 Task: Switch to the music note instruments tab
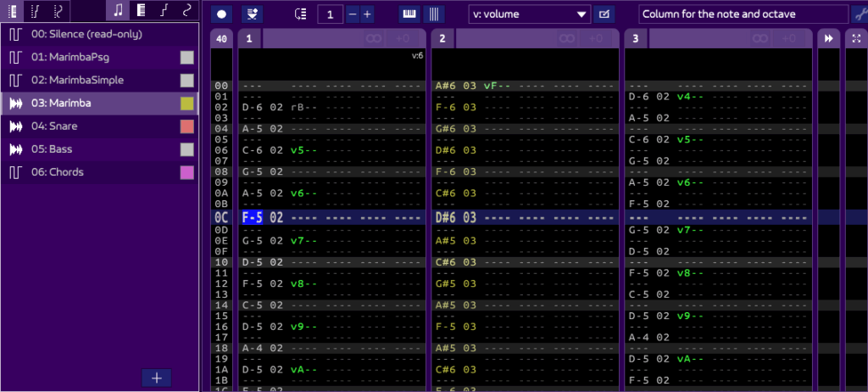[118, 10]
